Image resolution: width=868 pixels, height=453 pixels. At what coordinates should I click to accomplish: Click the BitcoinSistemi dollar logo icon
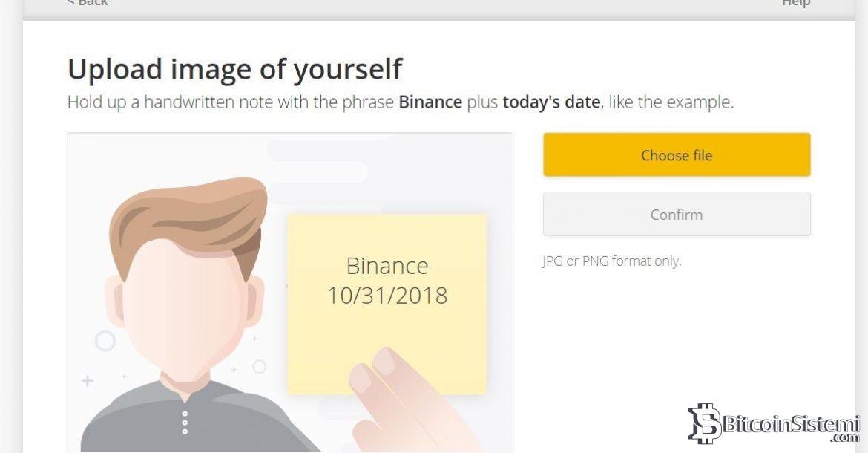703,423
